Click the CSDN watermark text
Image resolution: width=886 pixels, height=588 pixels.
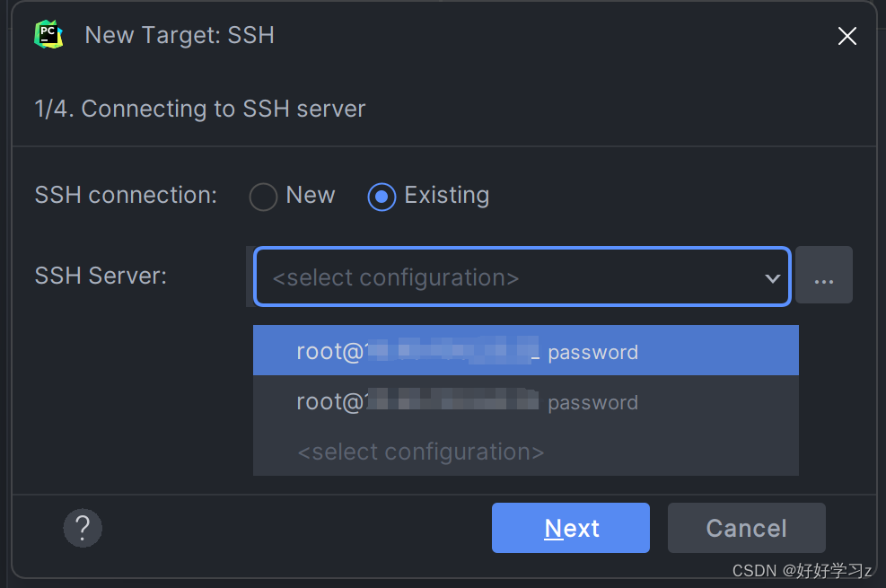pyautogui.click(x=802, y=571)
